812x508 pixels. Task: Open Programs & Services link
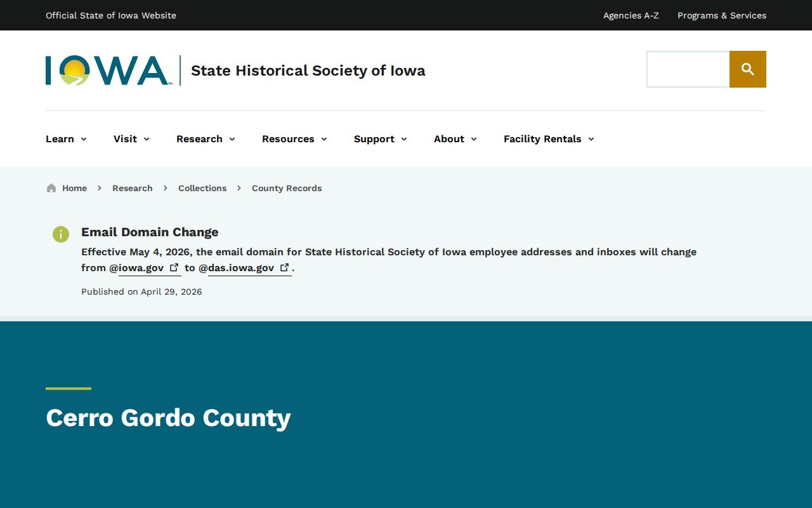click(722, 15)
